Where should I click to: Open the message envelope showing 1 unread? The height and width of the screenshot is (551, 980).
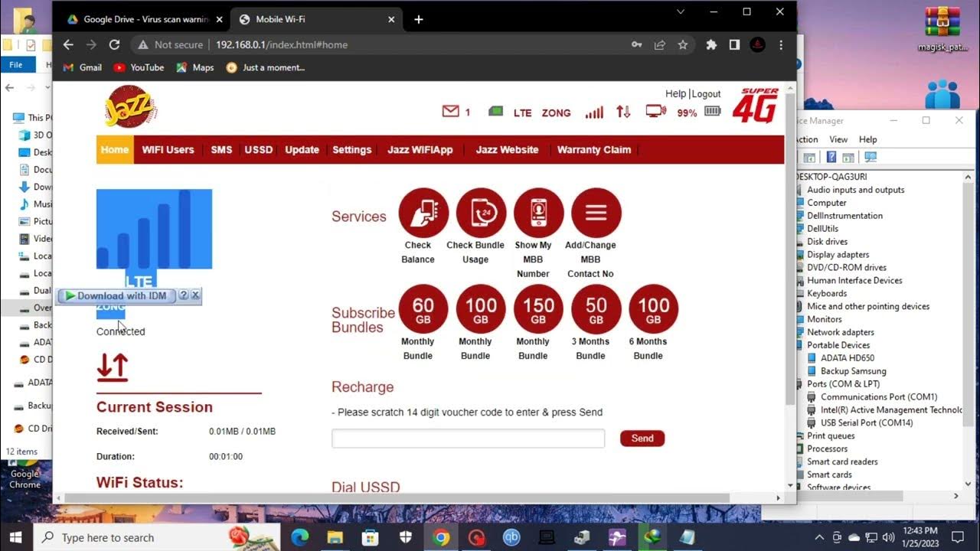[451, 112]
